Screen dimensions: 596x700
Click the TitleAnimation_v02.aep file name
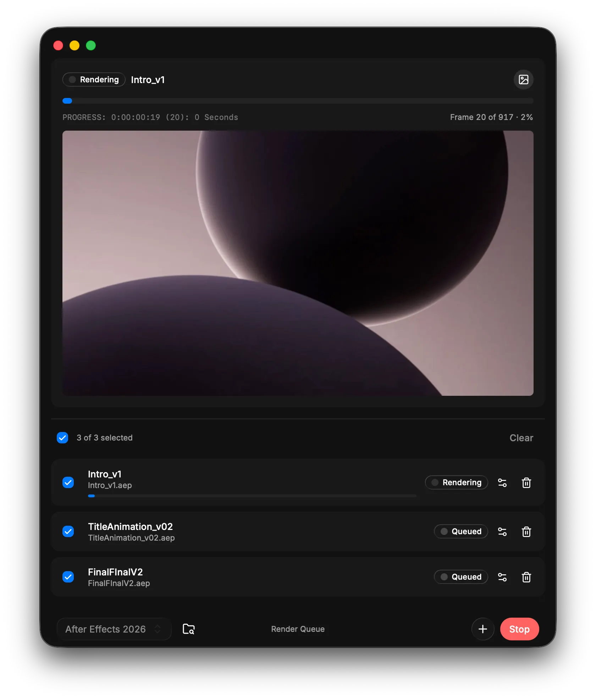click(x=131, y=538)
